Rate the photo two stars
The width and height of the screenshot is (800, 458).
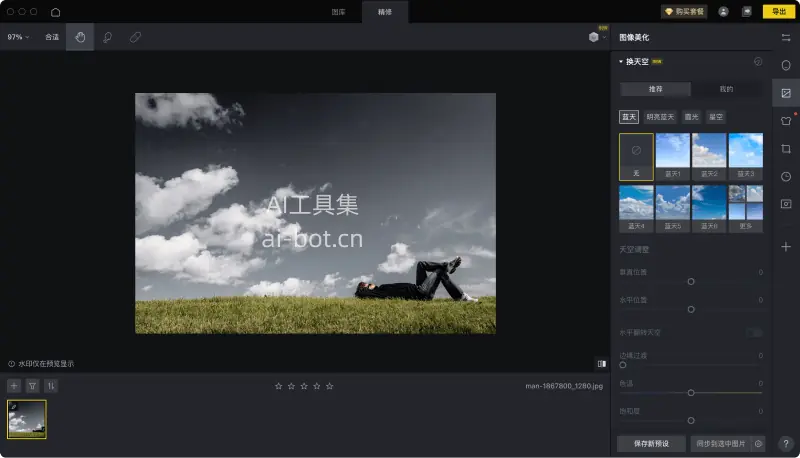pyautogui.click(x=291, y=386)
